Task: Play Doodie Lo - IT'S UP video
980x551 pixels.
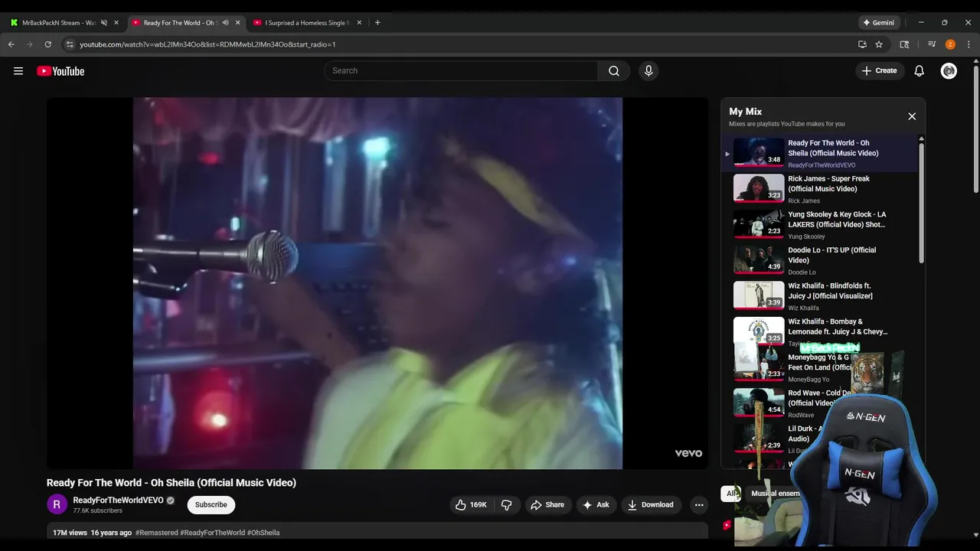Action: coord(819,260)
